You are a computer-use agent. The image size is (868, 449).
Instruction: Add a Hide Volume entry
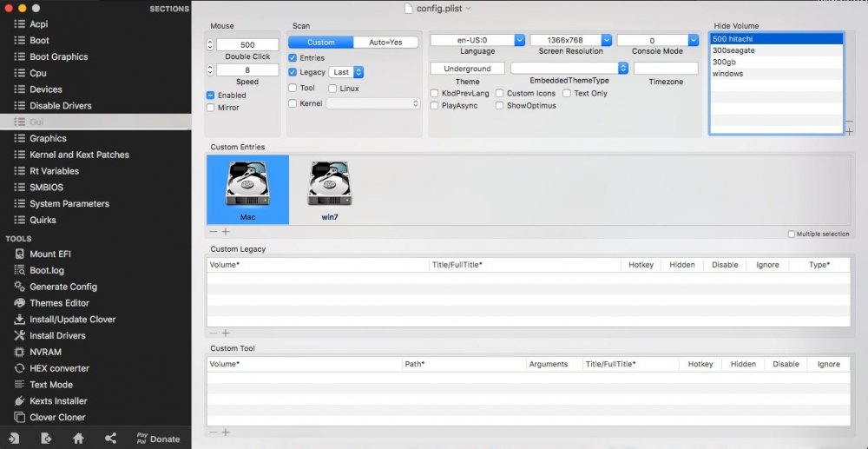point(849,132)
